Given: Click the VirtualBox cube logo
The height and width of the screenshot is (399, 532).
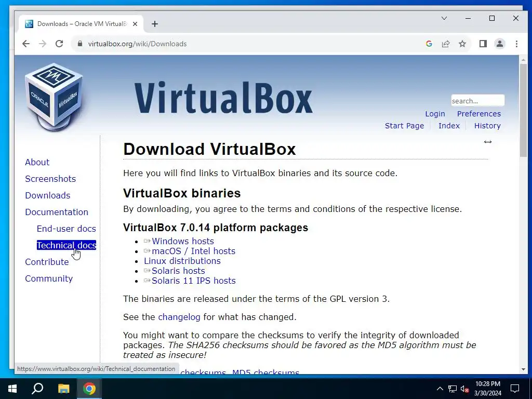Looking at the screenshot, I should click(54, 97).
